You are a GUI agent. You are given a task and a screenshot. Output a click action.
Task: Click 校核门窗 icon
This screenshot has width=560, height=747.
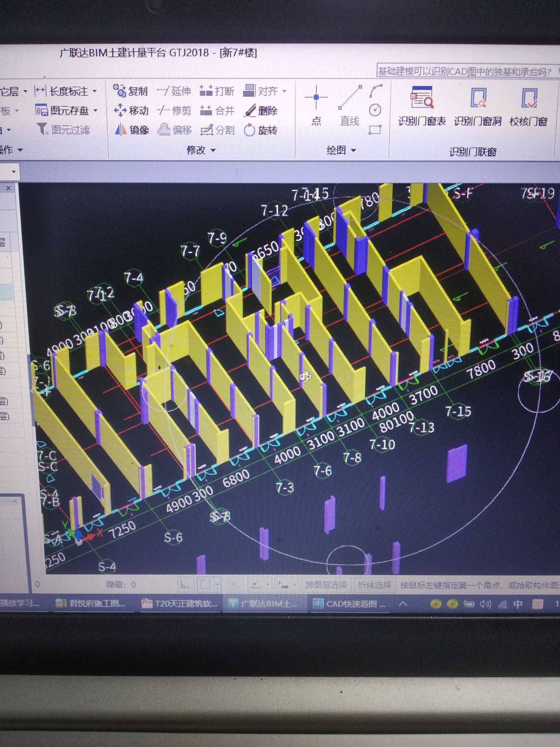point(529,106)
